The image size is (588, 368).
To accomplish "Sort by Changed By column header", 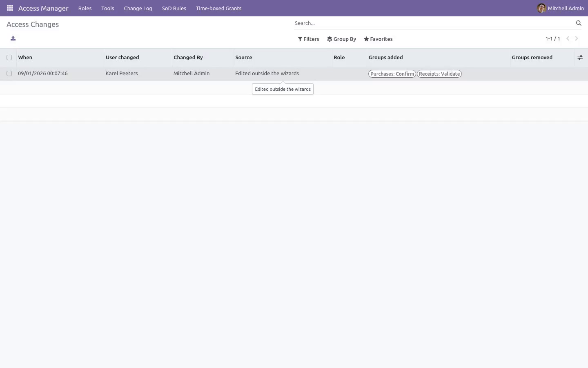I will [x=203, y=58].
